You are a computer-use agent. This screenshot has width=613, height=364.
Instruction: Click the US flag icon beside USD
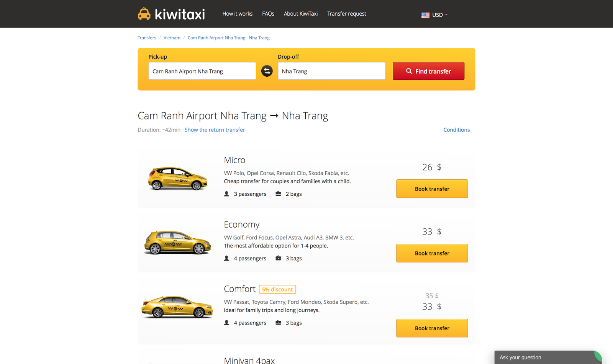click(x=425, y=15)
